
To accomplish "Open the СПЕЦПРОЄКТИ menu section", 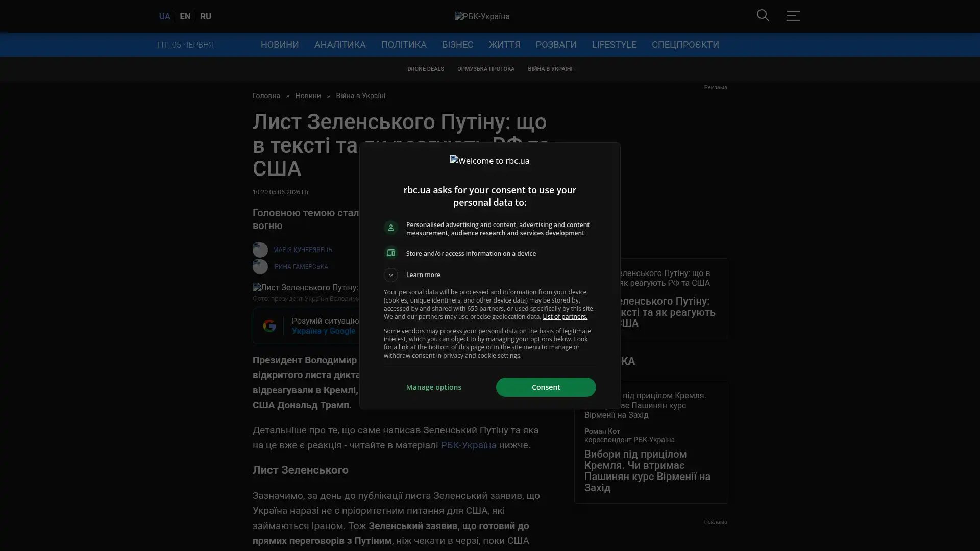I will coord(685,45).
